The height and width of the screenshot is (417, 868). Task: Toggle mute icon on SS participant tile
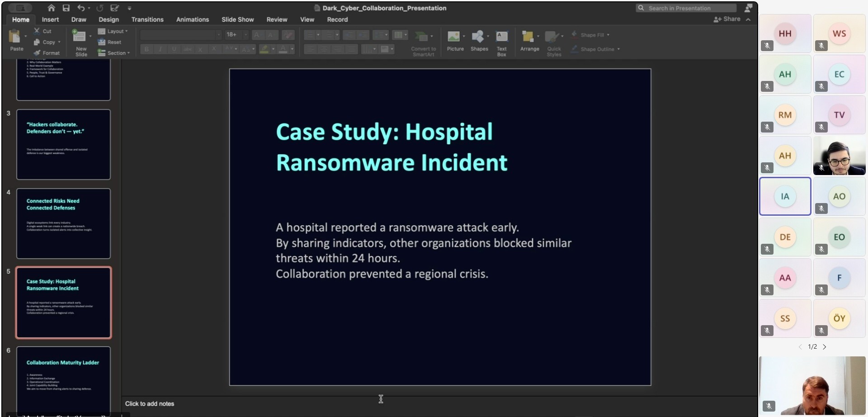click(x=767, y=331)
